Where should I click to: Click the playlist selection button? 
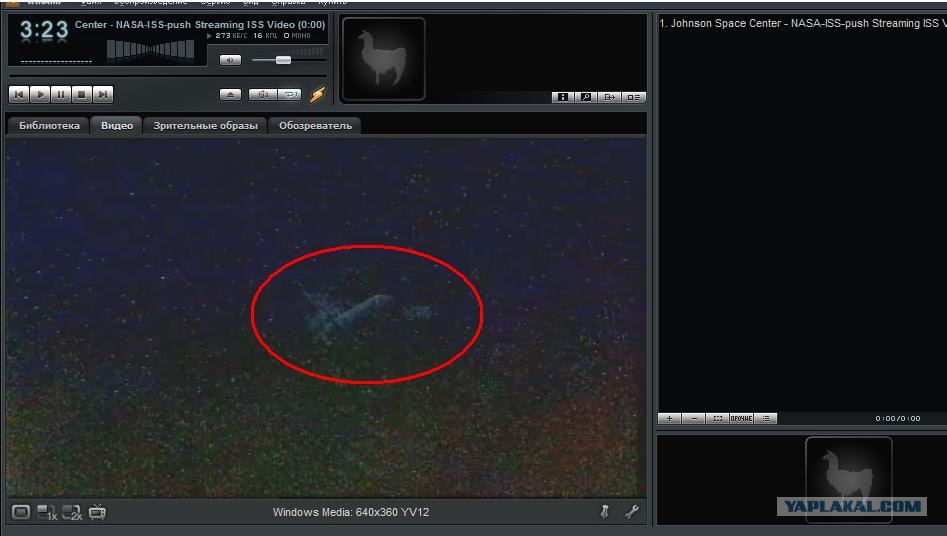[717, 418]
